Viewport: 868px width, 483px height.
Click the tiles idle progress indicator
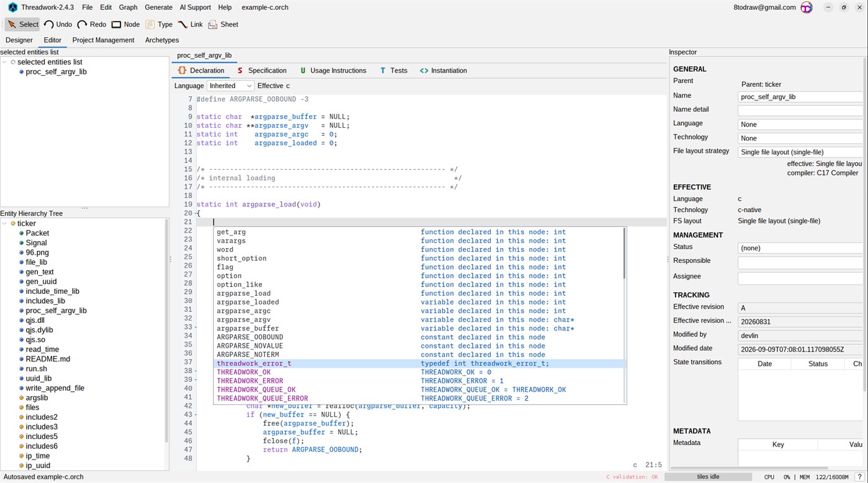[x=708, y=477]
